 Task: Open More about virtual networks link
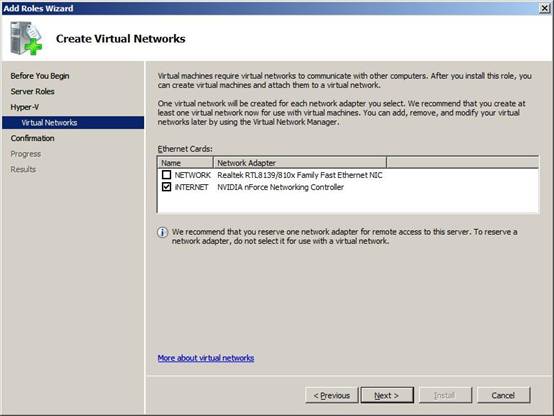coord(206,358)
